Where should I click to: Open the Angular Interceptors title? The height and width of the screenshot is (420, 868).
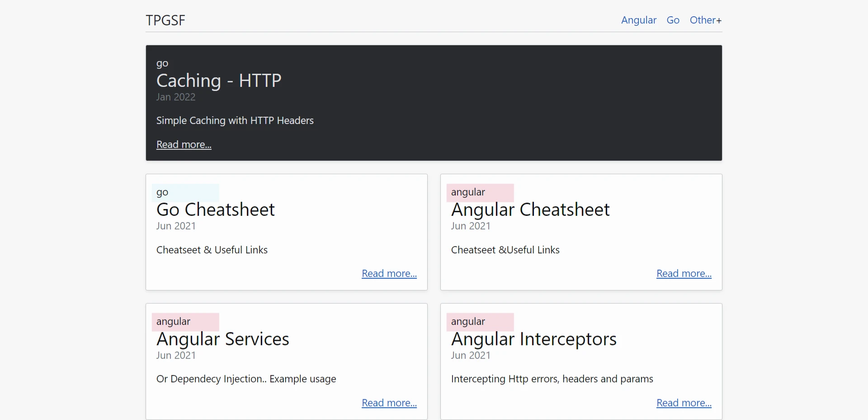(x=534, y=339)
